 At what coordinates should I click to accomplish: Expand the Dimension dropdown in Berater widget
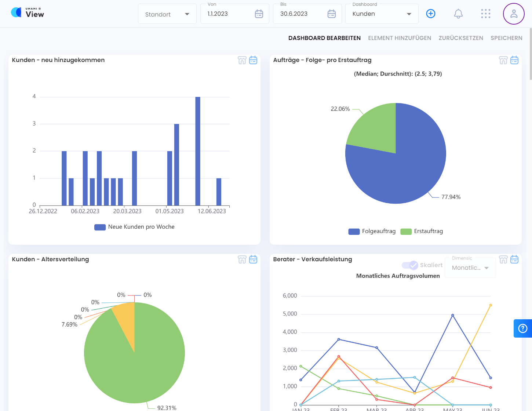(470, 268)
